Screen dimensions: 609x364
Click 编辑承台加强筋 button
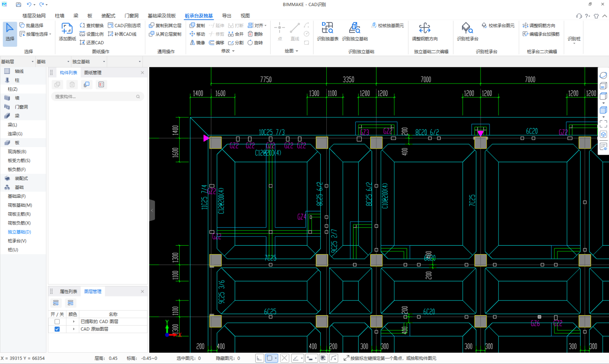tap(541, 34)
